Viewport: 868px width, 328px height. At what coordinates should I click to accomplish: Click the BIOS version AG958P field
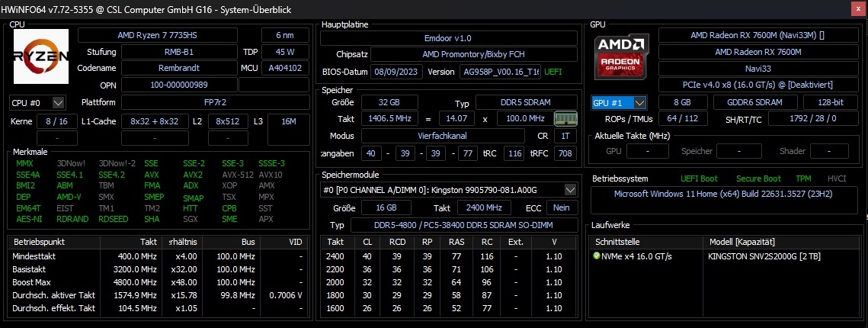501,72
